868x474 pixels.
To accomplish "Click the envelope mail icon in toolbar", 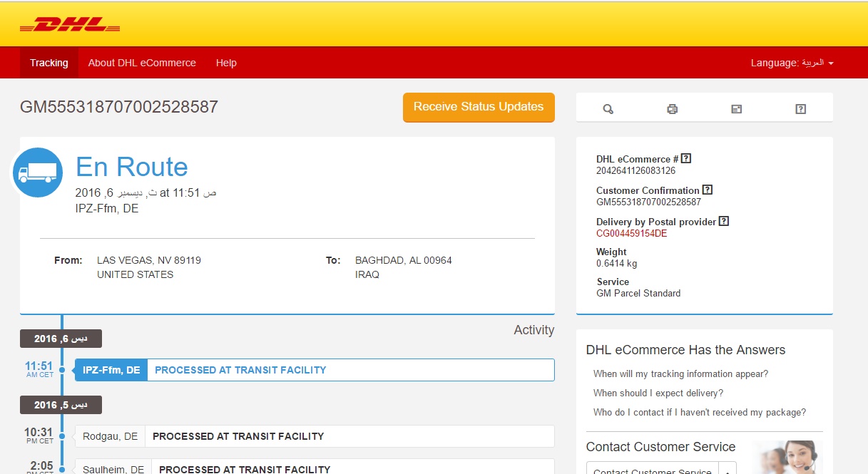I will tap(736, 109).
